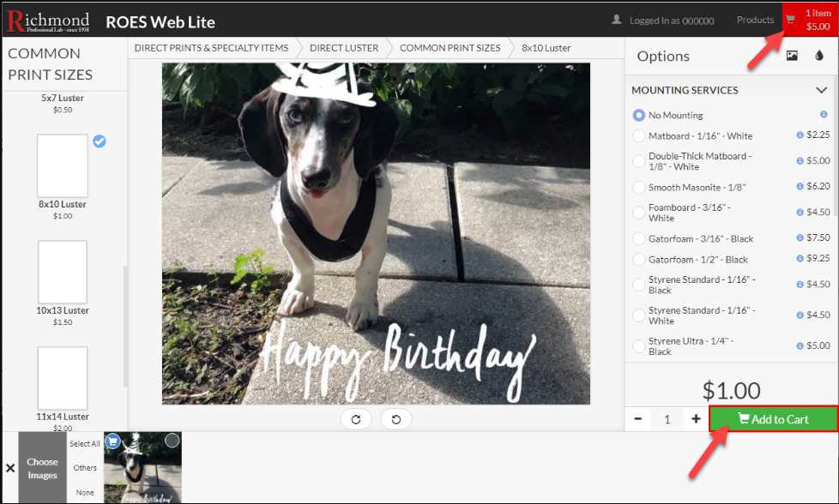Increase quantity with the plus stepper
This screenshot has width=839, height=504.
(696, 418)
